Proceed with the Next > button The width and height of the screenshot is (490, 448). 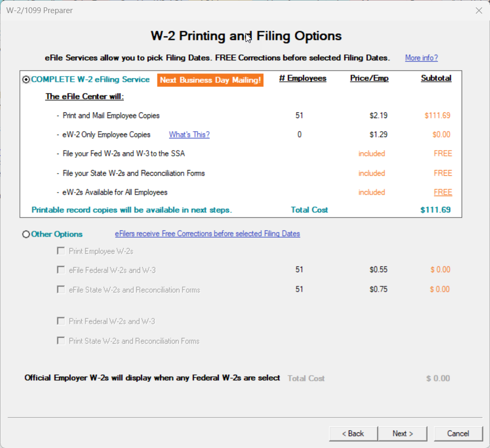[402, 433]
